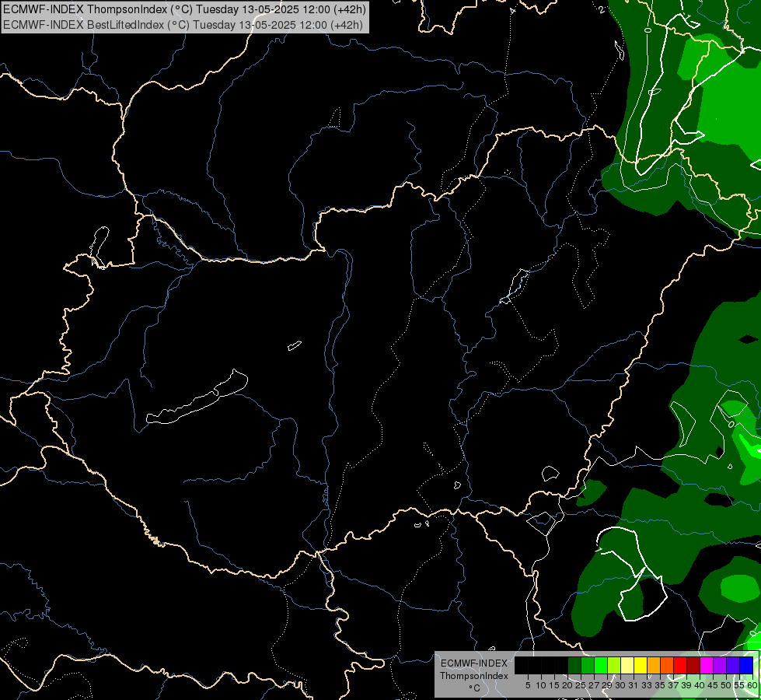This screenshot has width=761, height=700.
Task: Click the legend tick value 30
Action: coord(620,685)
